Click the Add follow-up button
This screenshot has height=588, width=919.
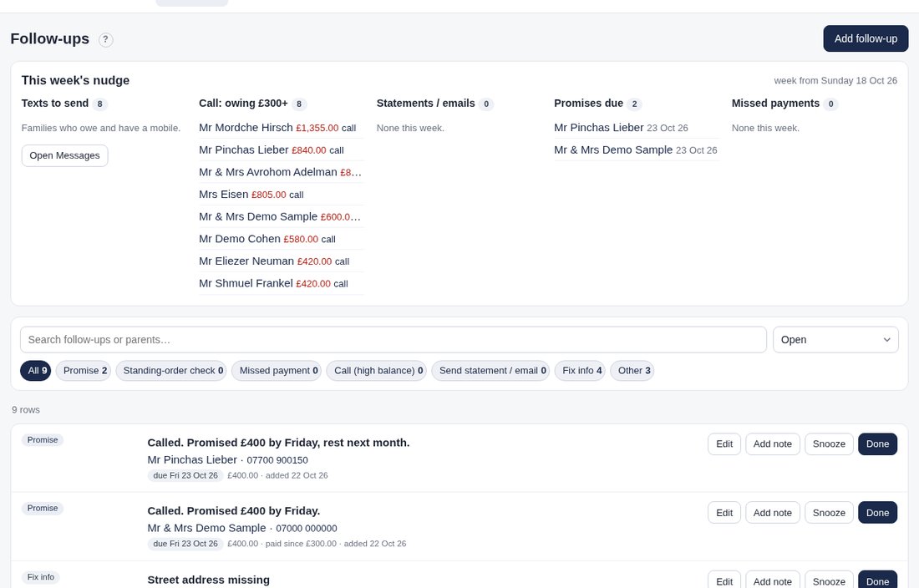866,38
